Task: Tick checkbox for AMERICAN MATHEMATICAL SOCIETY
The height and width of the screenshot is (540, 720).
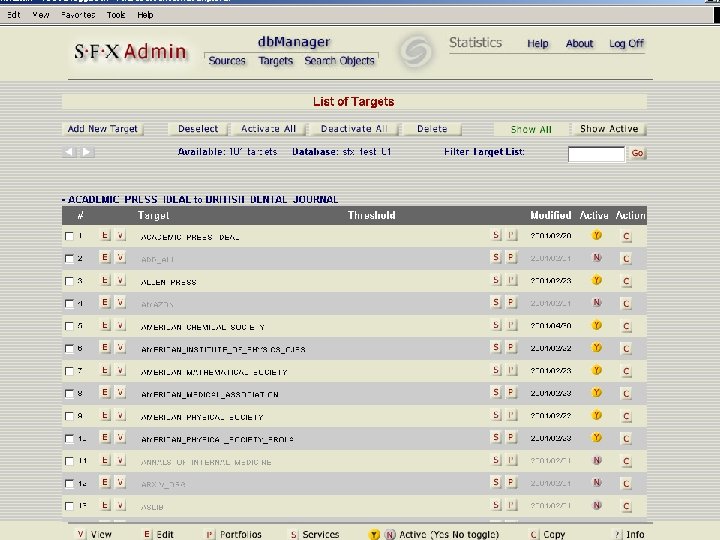Action: (x=69, y=371)
